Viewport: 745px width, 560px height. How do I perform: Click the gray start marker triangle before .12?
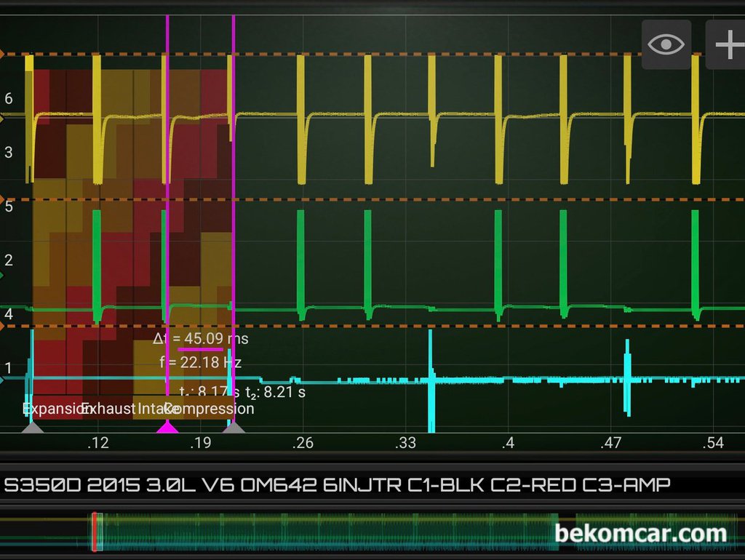32,426
